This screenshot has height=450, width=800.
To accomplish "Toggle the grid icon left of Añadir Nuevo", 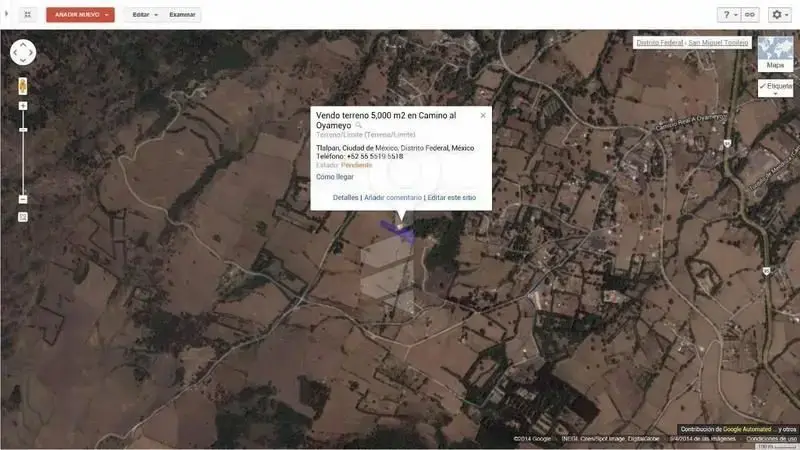I will coord(28,15).
